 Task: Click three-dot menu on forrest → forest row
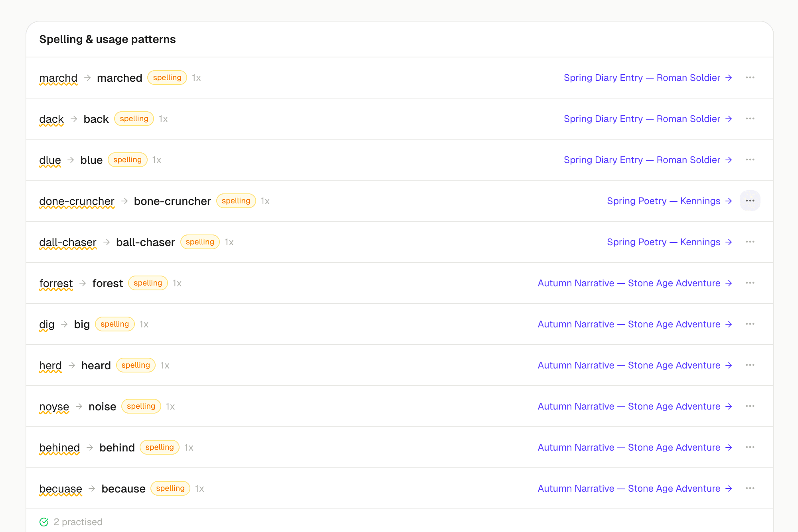pyautogui.click(x=750, y=283)
